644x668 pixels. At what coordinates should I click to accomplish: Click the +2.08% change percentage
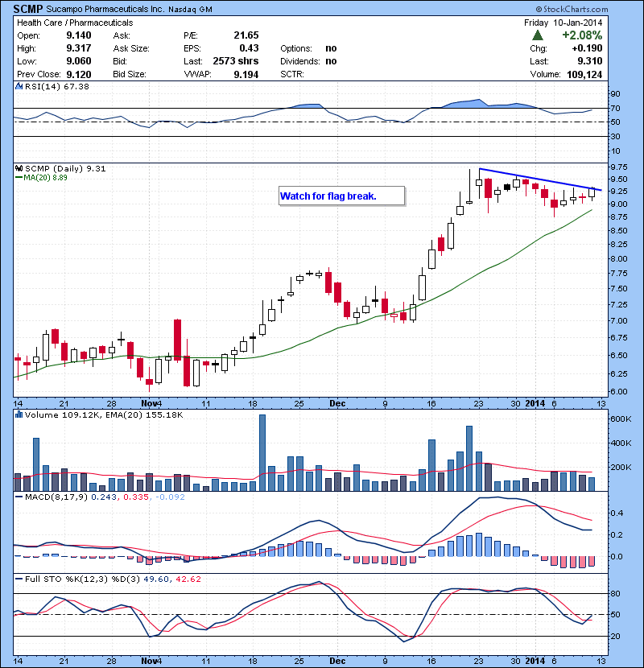[582, 35]
